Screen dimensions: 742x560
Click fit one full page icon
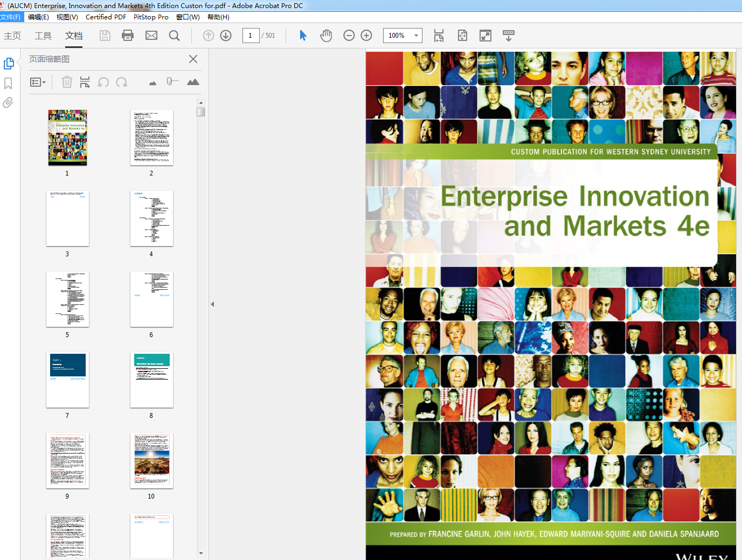pos(462,36)
